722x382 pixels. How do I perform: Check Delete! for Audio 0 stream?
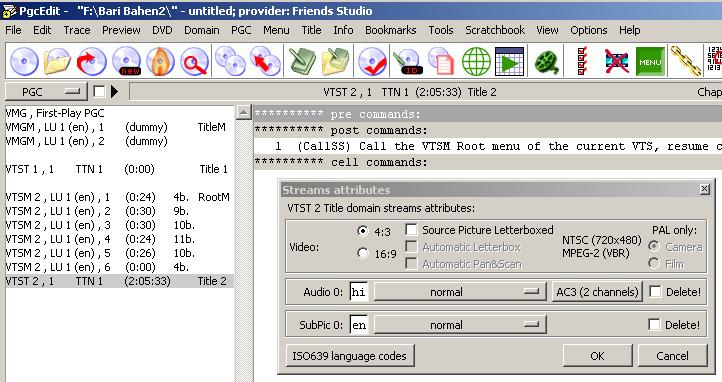654,291
